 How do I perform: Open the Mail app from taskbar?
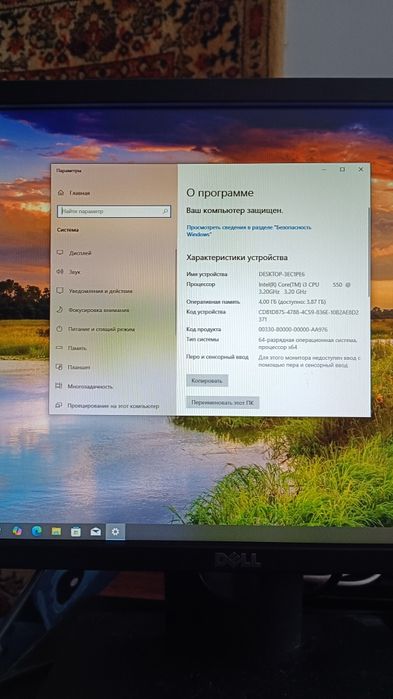[x=95, y=531]
